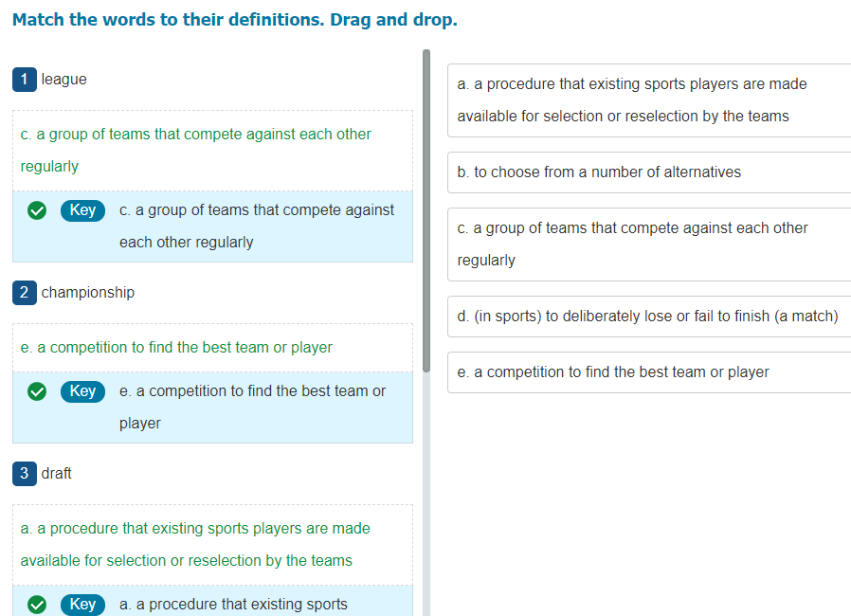The image size is (851, 616).
Task: Click the word 'championship' in question 2
Action: pyautogui.click(x=88, y=293)
